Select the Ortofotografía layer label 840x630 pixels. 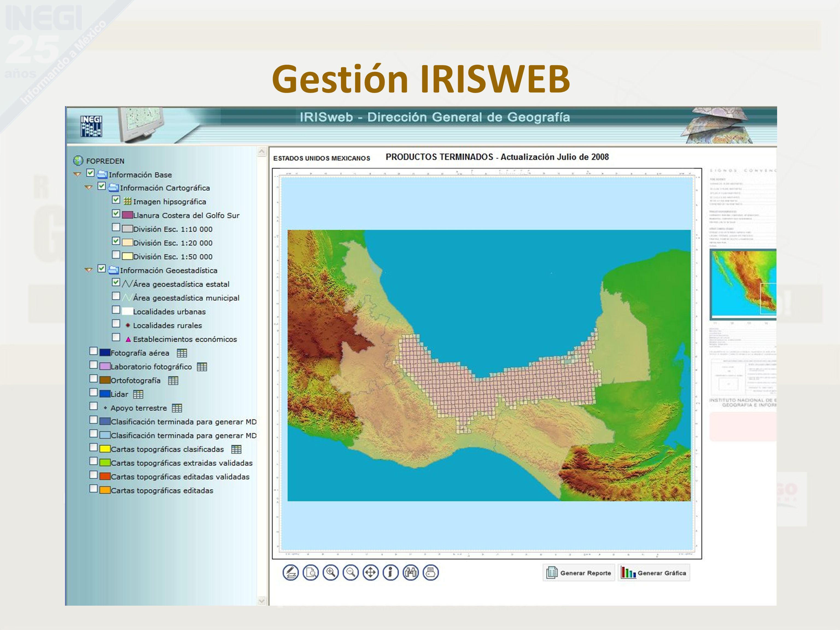tap(136, 381)
